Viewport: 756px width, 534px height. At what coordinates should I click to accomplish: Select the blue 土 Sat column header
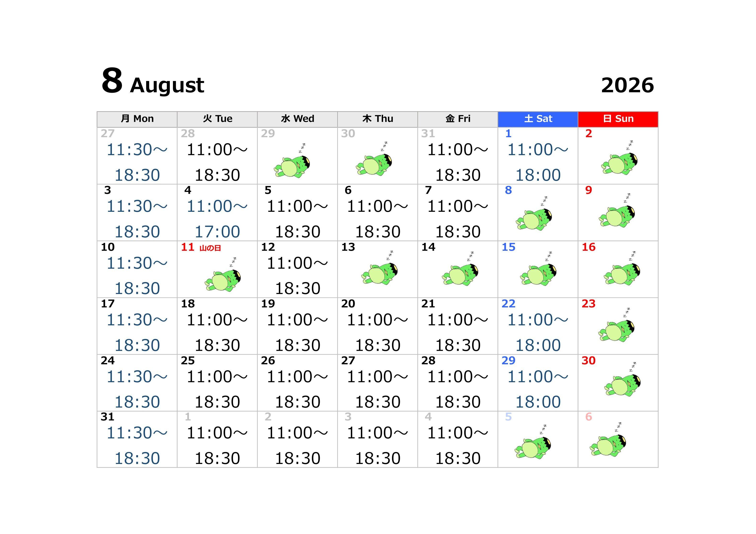pos(538,119)
